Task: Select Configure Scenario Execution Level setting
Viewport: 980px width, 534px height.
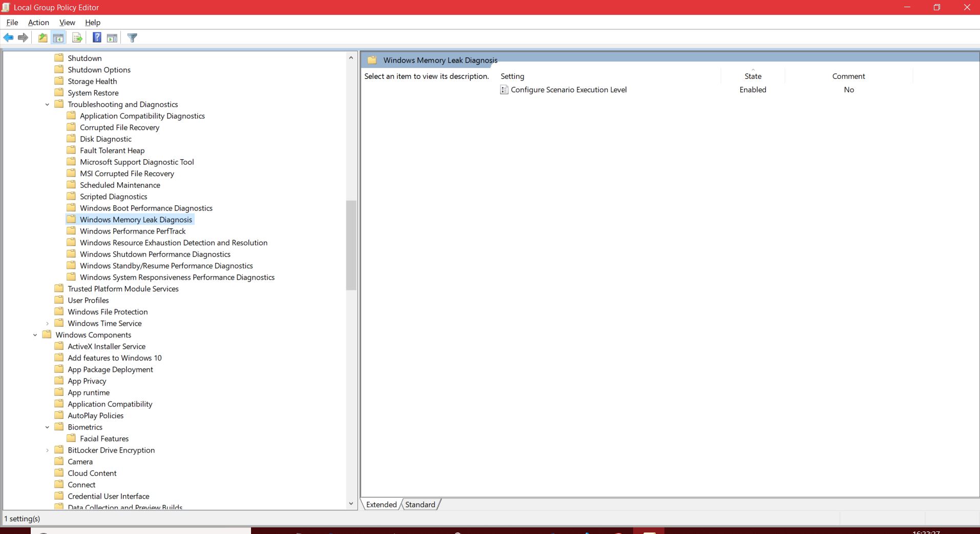Action: point(569,90)
